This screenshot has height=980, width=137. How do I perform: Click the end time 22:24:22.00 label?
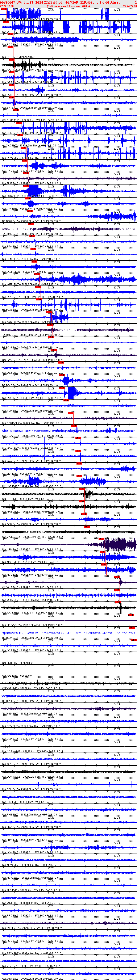(x=130, y=7)
